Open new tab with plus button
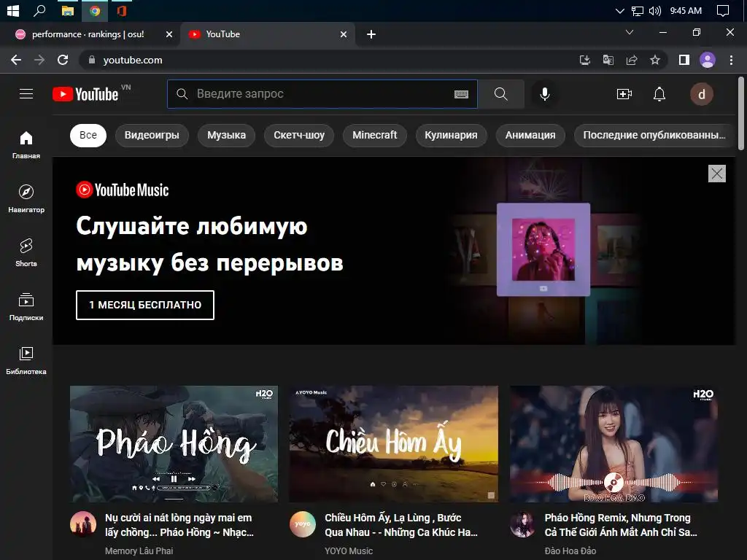The height and width of the screenshot is (560, 747). (x=371, y=34)
